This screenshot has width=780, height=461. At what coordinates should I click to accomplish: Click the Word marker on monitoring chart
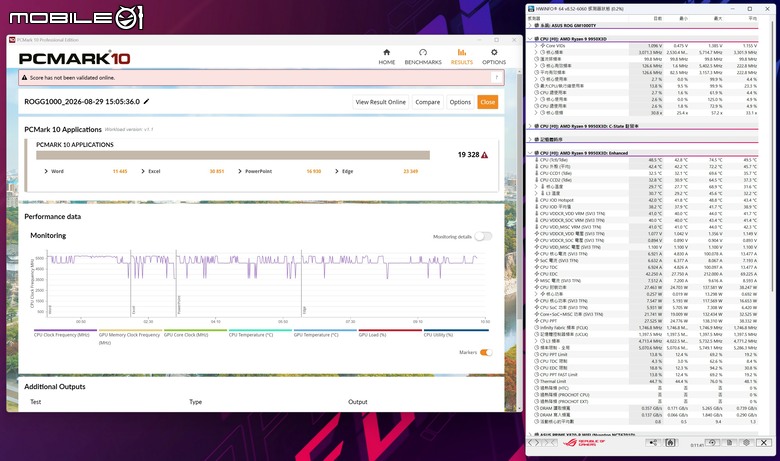(50, 310)
